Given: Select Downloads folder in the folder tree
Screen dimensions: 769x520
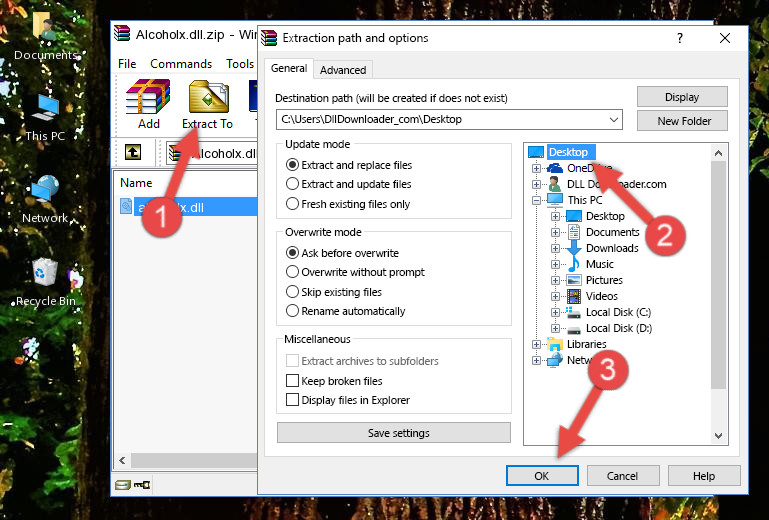Looking at the screenshot, I should pyautogui.click(x=612, y=248).
